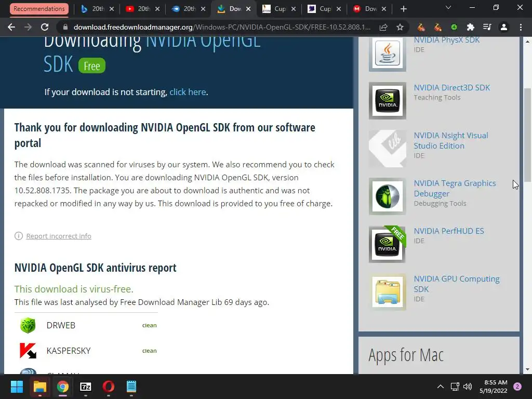The image size is (532, 399).
Task: Click the Chrome taskbar icon
Action: coord(63,387)
